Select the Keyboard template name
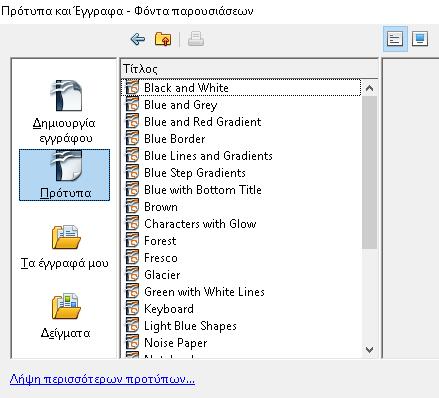The height and width of the screenshot is (398, 439). 169,309
